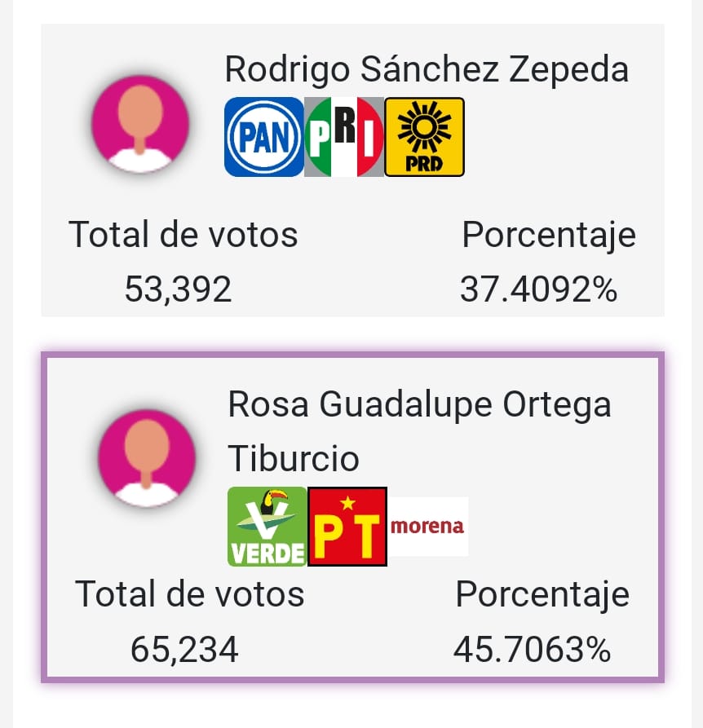
Task: Click the PT party logo
Action: [x=347, y=527]
